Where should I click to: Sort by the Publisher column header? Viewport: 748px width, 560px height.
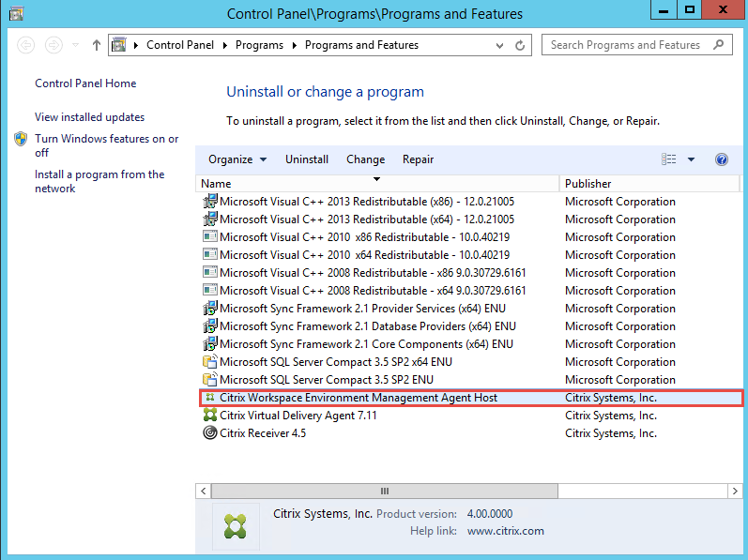[x=649, y=184]
